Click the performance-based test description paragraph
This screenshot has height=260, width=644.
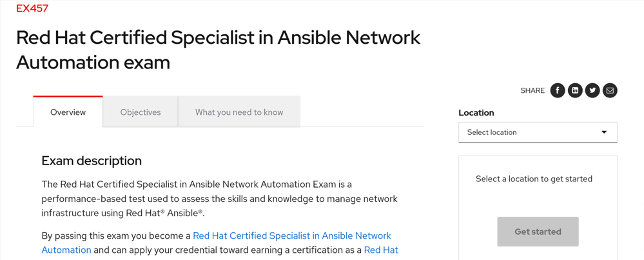(x=219, y=199)
